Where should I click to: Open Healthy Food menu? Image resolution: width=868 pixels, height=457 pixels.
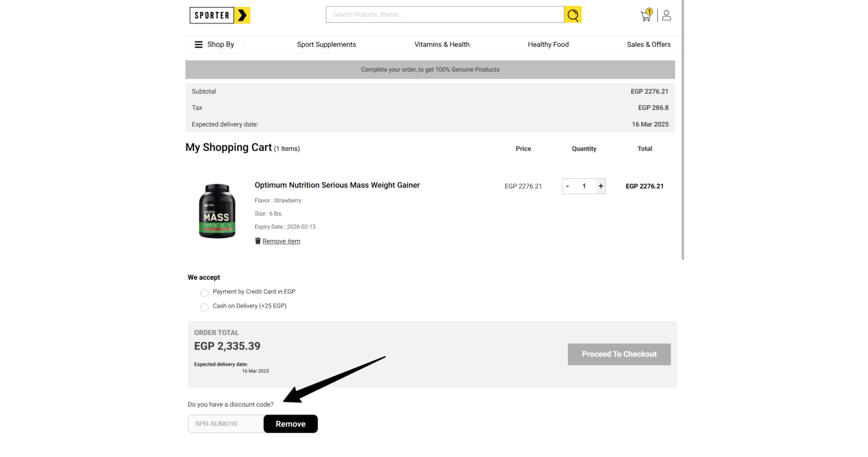548,44
